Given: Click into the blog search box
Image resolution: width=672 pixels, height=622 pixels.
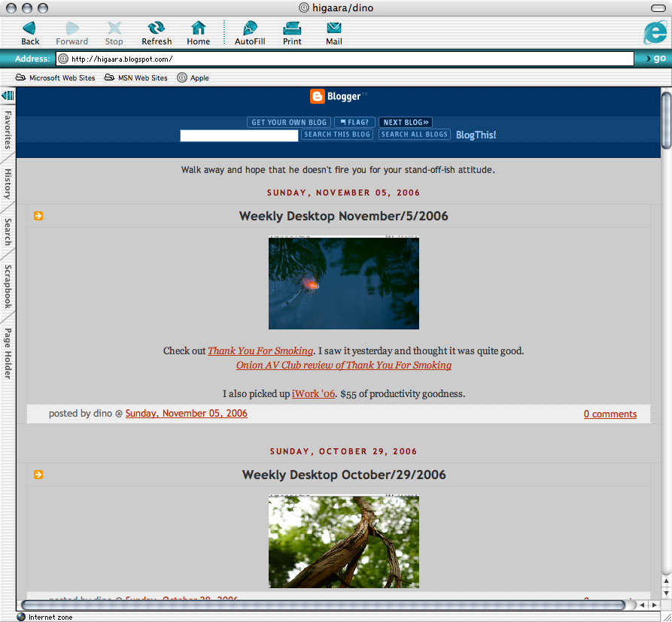Looking at the screenshot, I should coord(239,135).
